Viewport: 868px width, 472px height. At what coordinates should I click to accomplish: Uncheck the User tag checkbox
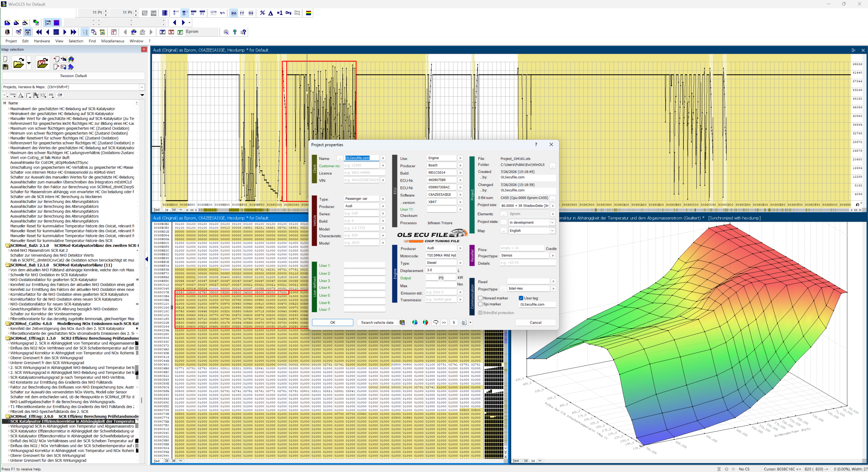(x=521, y=298)
